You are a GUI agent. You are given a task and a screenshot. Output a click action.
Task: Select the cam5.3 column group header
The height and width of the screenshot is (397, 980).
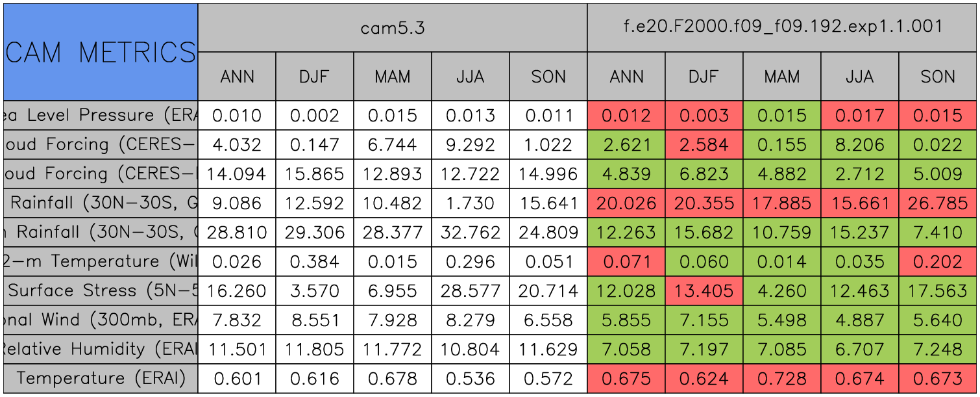click(392, 27)
